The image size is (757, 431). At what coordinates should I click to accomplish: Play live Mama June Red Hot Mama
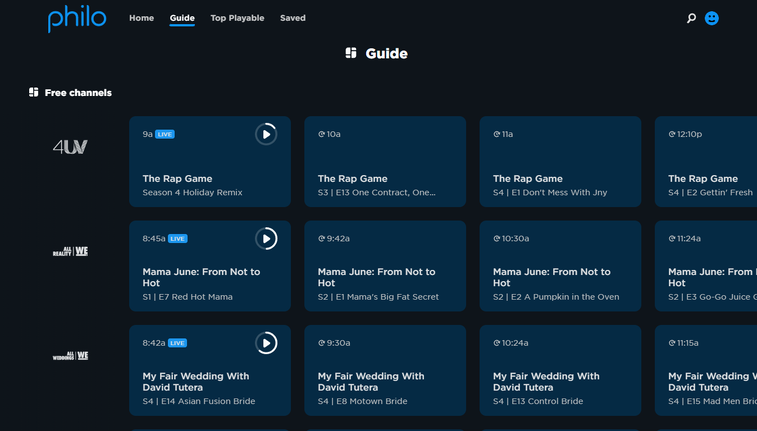266,238
